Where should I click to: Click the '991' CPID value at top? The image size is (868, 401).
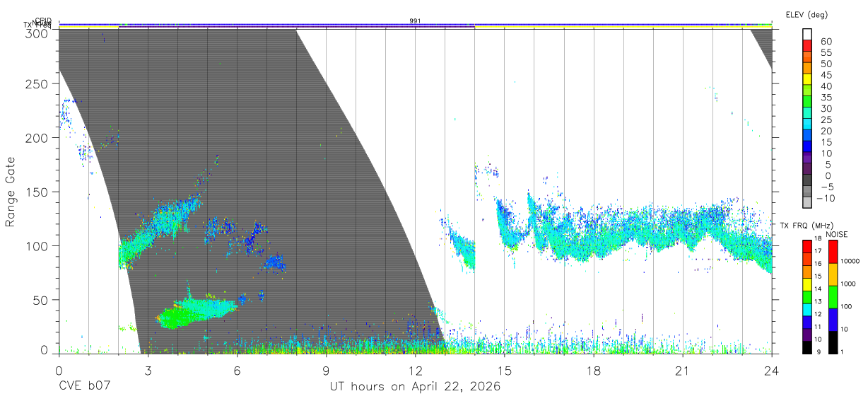(x=415, y=21)
